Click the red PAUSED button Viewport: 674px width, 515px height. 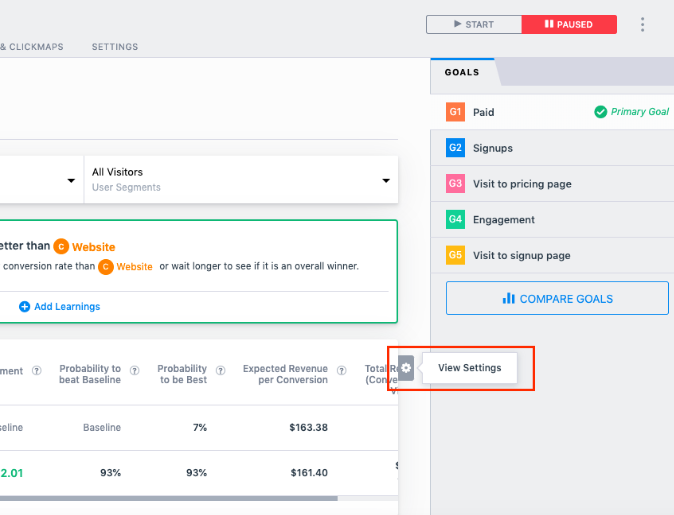[x=569, y=25]
